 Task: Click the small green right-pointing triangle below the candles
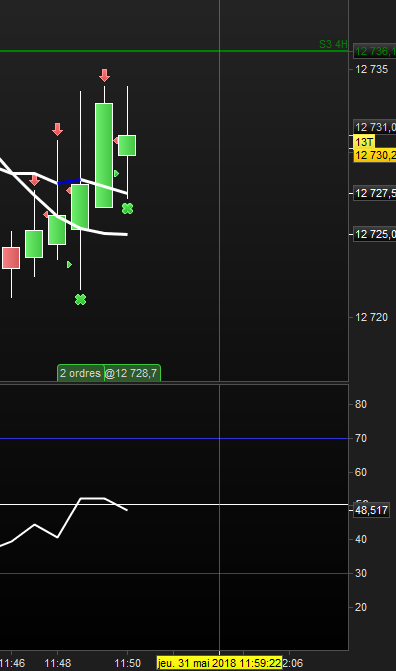click(69, 264)
